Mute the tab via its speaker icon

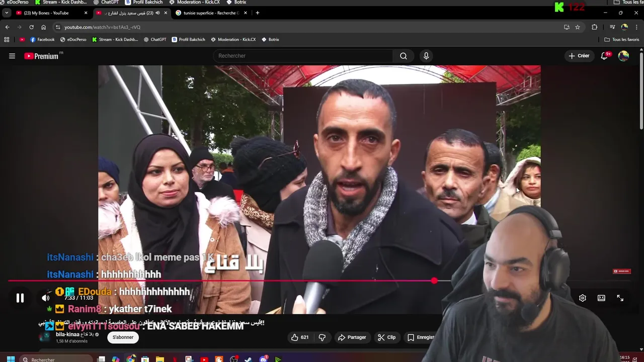[x=157, y=13]
